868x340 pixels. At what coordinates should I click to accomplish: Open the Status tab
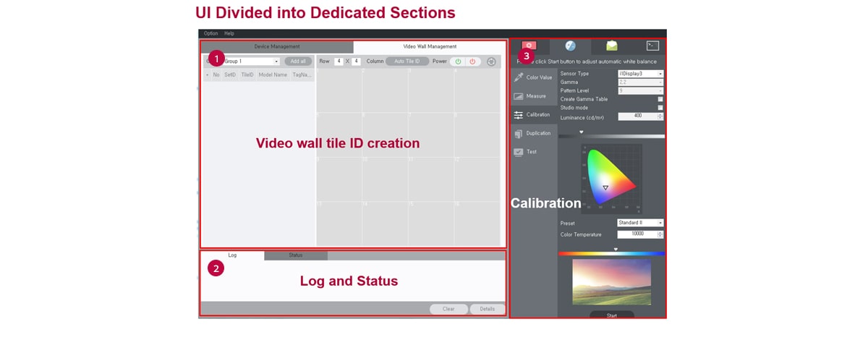[x=295, y=255]
